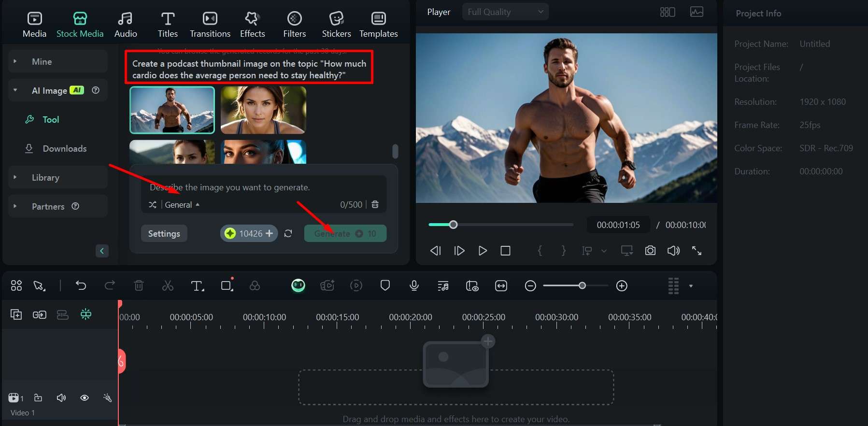This screenshot has height=426, width=868.
Task: Step back one frame
Action: tap(435, 251)
